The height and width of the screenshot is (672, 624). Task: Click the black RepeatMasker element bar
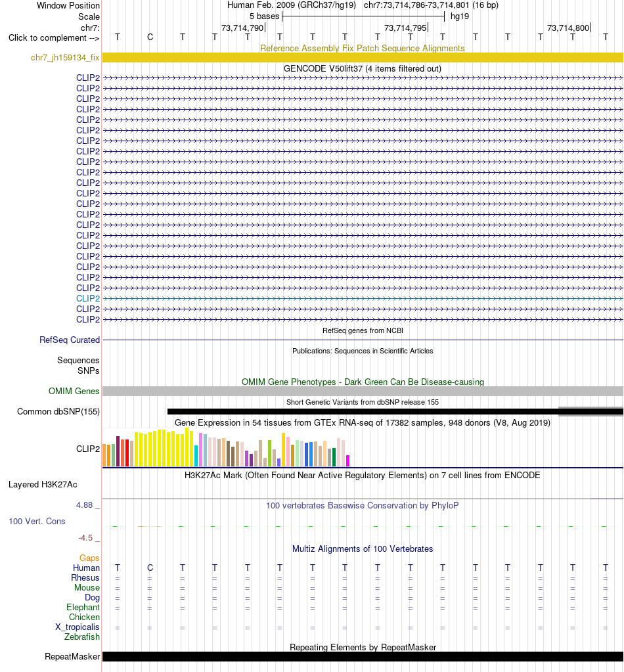coord(363,657)
